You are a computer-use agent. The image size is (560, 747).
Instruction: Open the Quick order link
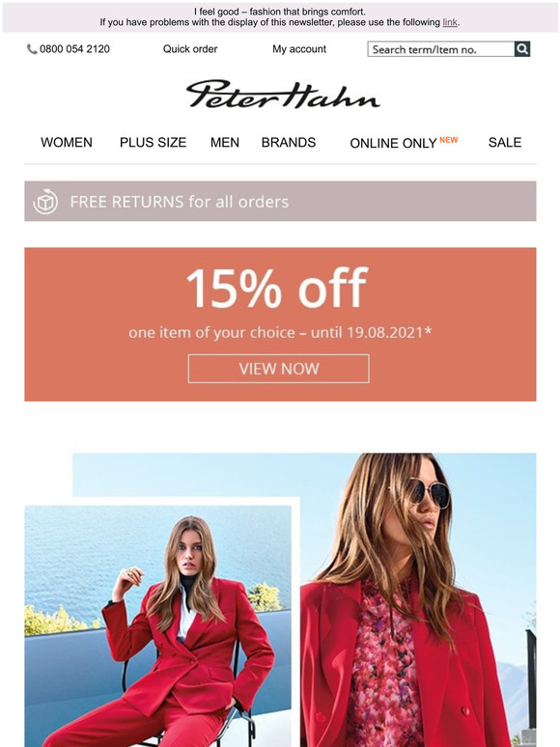tap(190, 49)
